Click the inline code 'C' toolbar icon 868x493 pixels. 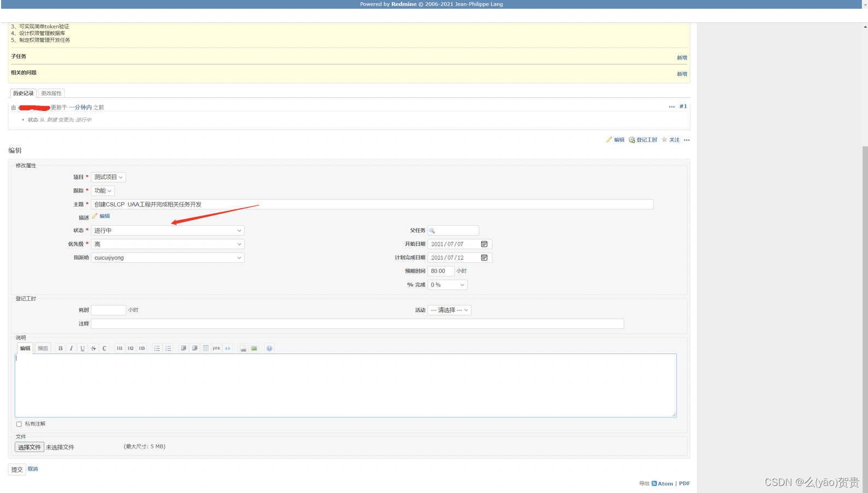(104, 348)
